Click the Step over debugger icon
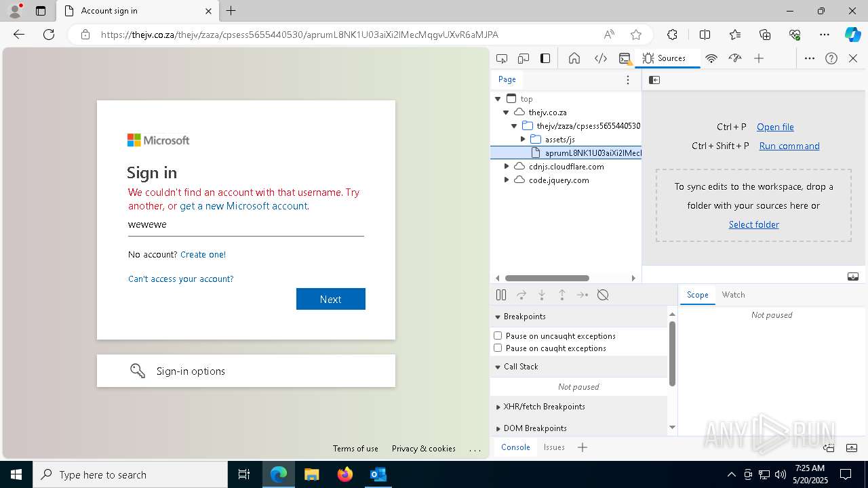This screenshot has height=488, width=868. point(521,295)
